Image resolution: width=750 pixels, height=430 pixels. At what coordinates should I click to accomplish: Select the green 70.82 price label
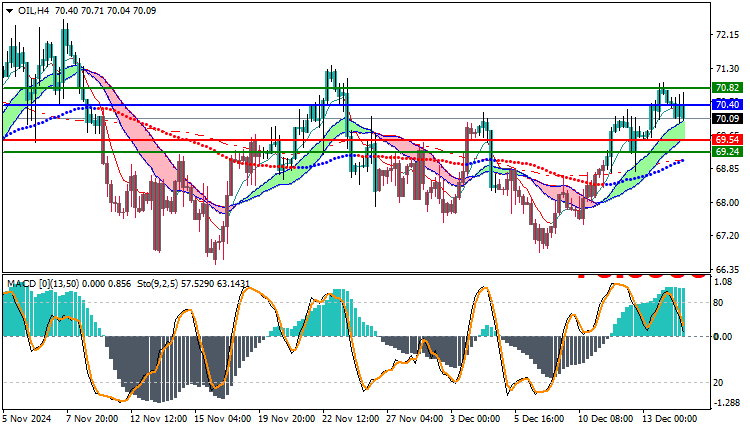point(728,88)
